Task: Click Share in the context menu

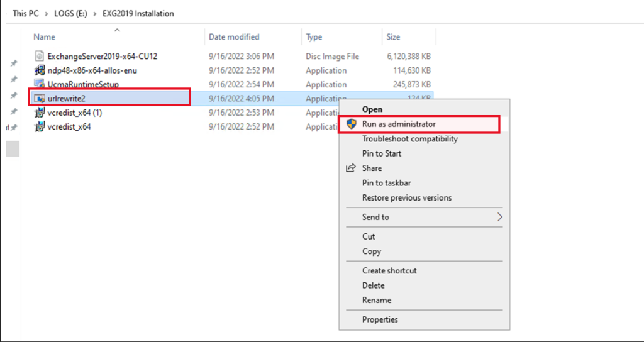Action: 372,168
